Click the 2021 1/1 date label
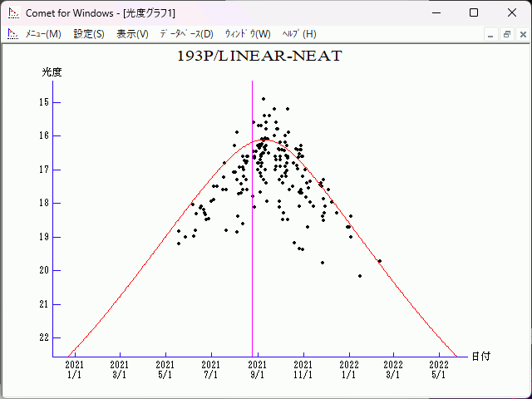The image size is (532, 399). point(74,370)
